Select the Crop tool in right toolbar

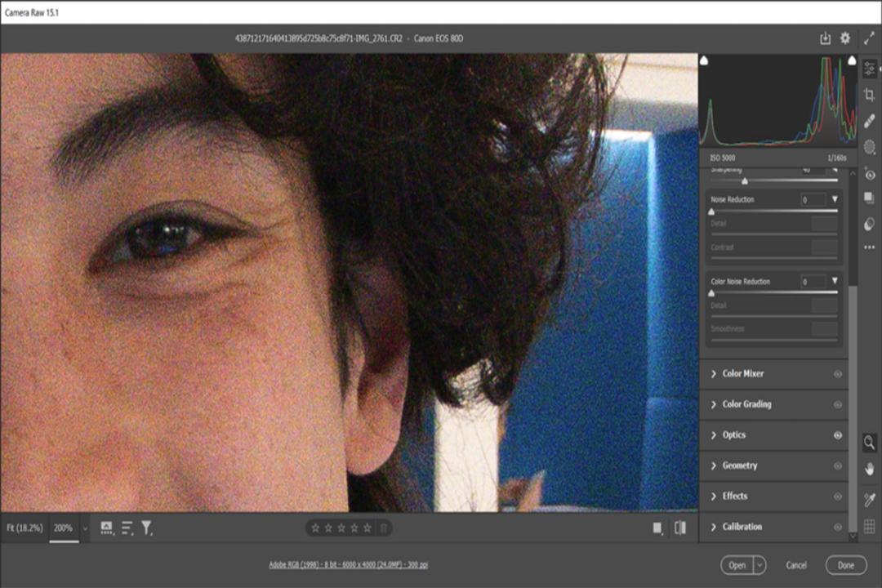pyautogui.click(x=870, y=95)
